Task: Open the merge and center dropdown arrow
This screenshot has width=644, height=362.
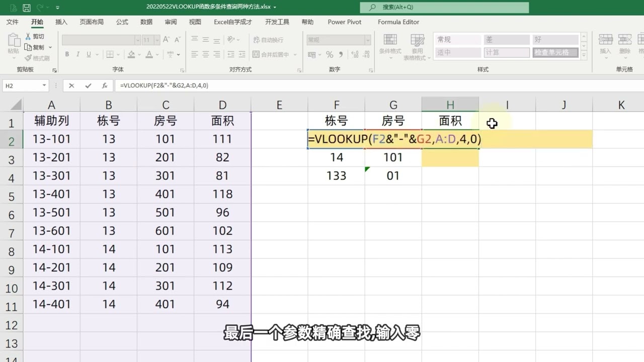Action: pos(294,54)
